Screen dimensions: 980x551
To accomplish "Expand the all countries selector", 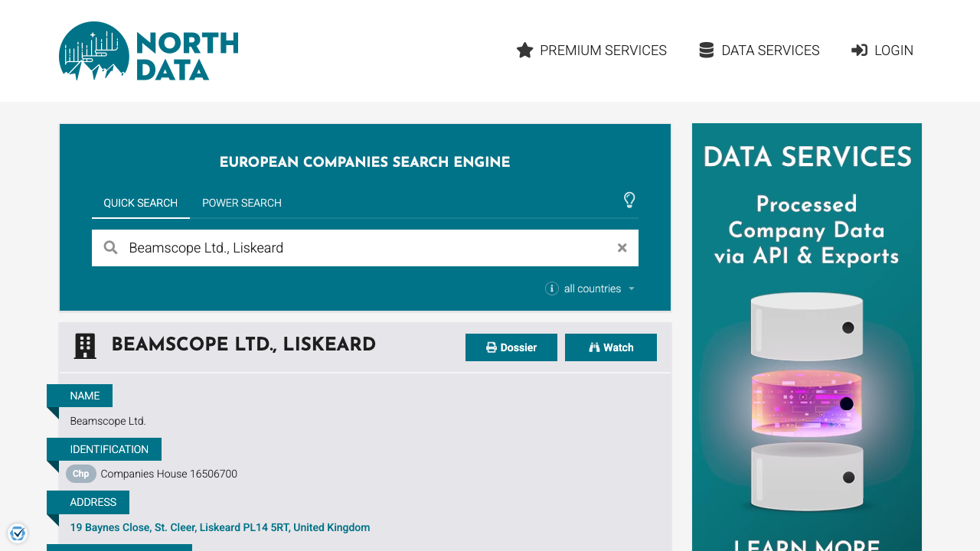I will click(x=592, y=289).
